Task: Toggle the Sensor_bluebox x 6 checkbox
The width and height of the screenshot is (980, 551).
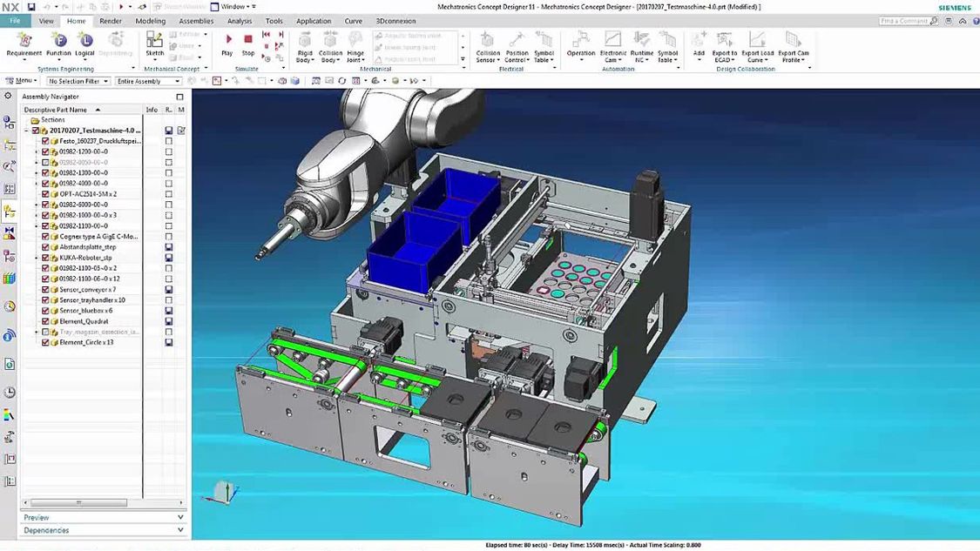Action: (45, 311)
